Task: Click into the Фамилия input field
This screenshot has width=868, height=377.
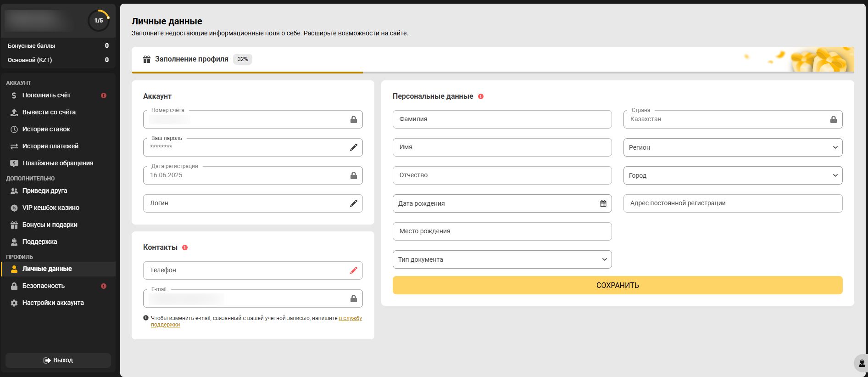Action: (x=502, y=119)
